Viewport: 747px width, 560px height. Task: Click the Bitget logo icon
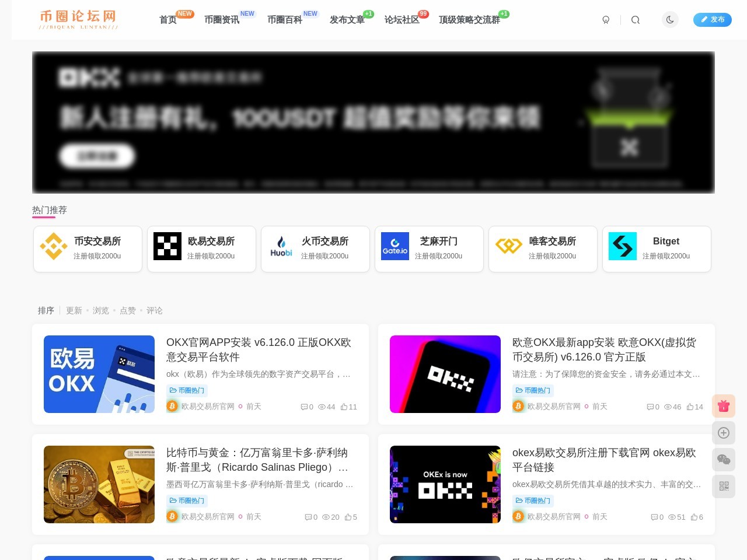(623, 246)
